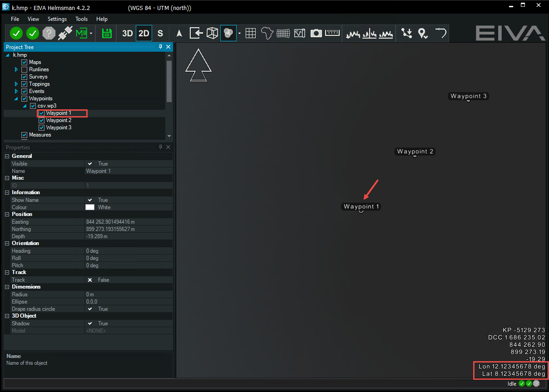Screen dimensions: 549x392
Task: Click the second green check status icon
Action: click(33, 33)
